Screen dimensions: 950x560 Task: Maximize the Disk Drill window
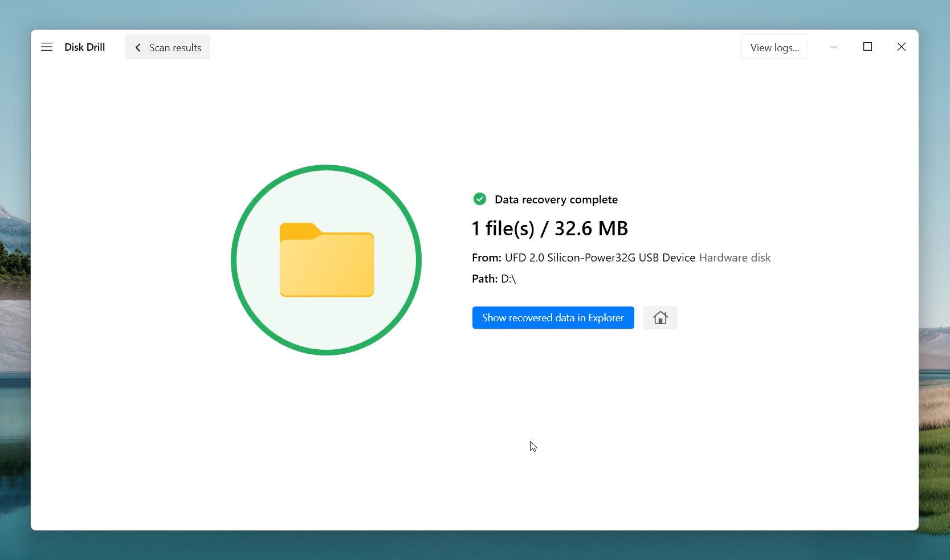(x=867, y=47)
